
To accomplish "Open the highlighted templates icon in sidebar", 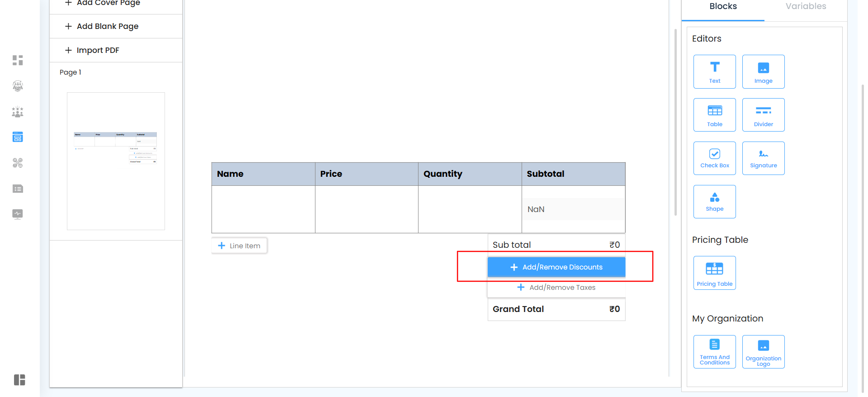I will 18,137.
